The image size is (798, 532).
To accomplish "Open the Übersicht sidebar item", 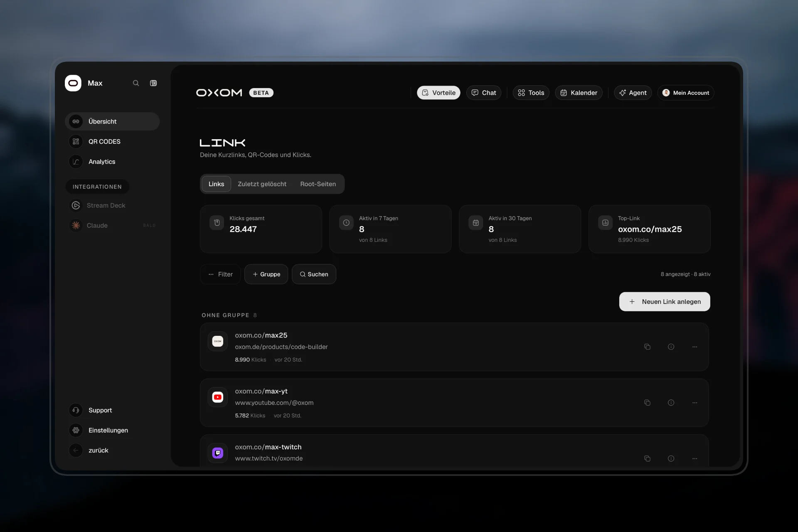I will [112, 121].
